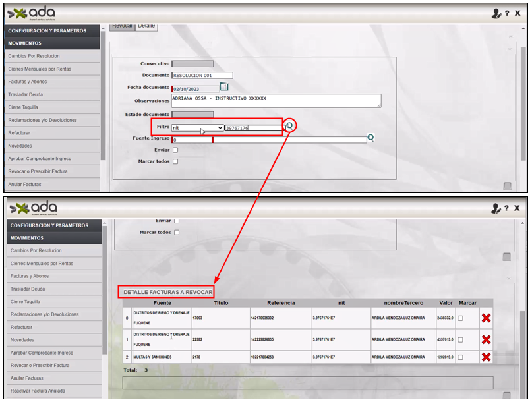Click the Detalle Facturas a Revocar heading

167,292
